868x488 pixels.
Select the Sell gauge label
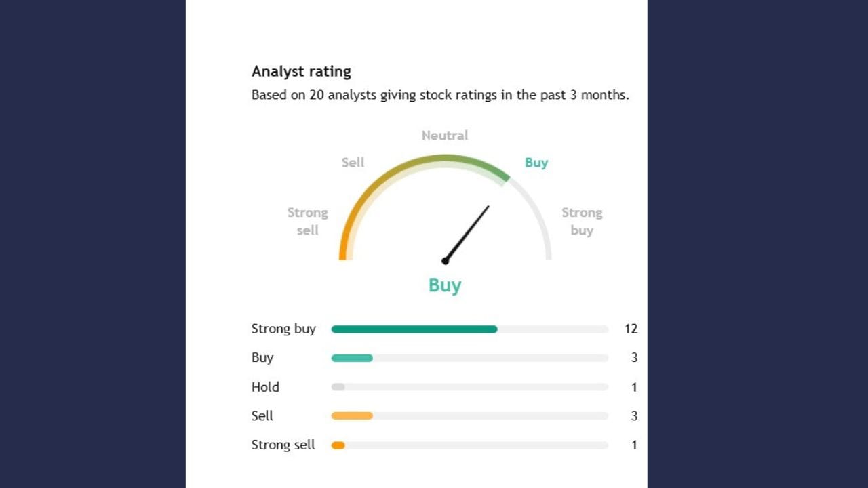pos(353,163)
